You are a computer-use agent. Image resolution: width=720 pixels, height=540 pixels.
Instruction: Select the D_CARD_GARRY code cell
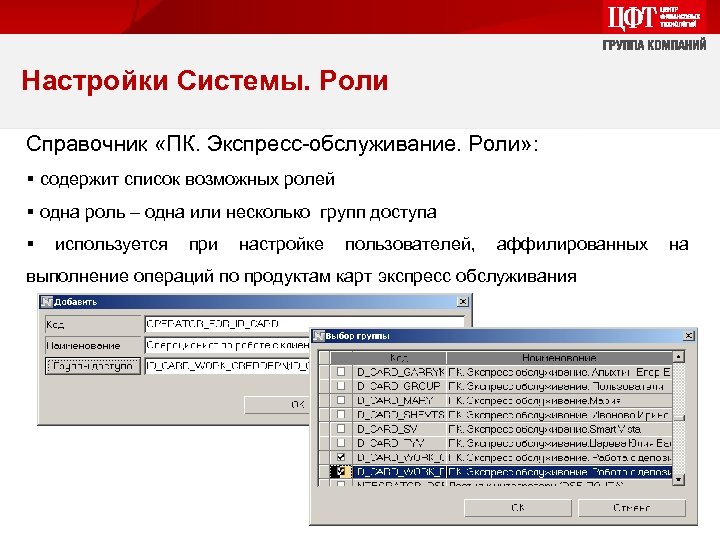399,372
